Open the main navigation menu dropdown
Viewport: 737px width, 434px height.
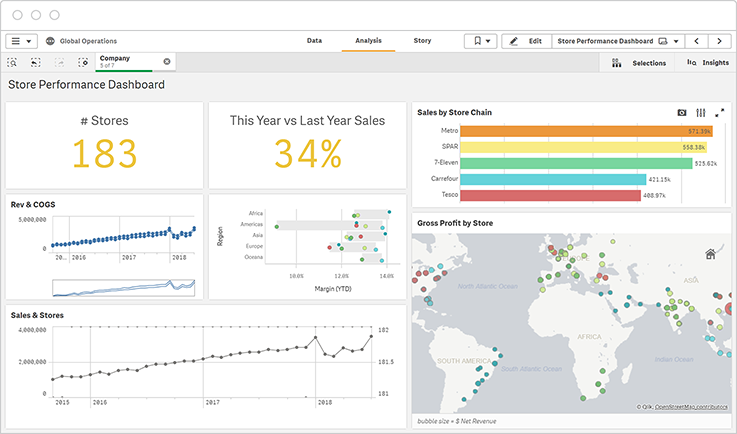coord(21,41)
